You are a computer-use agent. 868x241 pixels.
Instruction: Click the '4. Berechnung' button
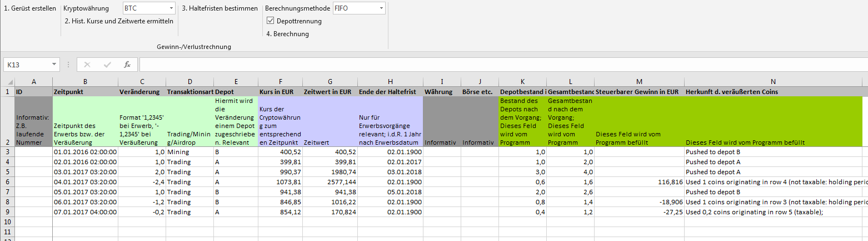287,34
